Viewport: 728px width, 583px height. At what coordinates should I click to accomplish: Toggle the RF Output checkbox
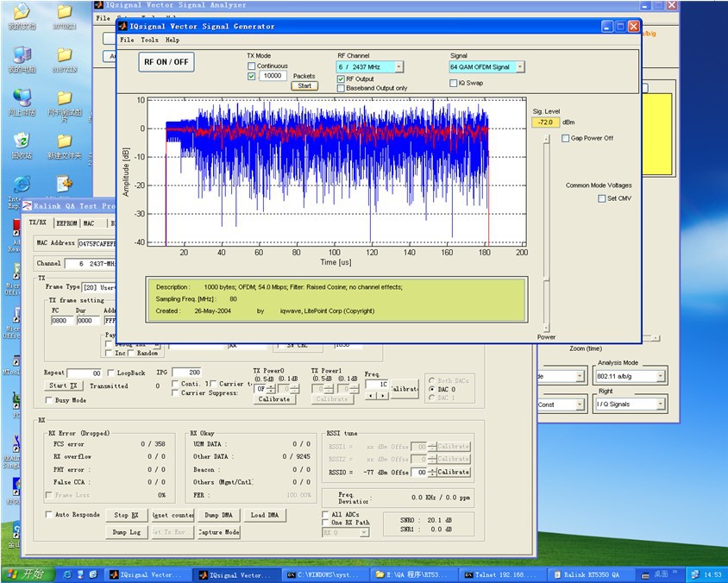point(341,79)
